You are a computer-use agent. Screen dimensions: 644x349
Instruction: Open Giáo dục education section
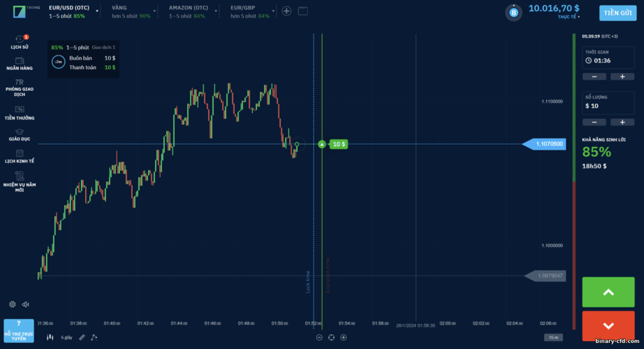(19, 134)
